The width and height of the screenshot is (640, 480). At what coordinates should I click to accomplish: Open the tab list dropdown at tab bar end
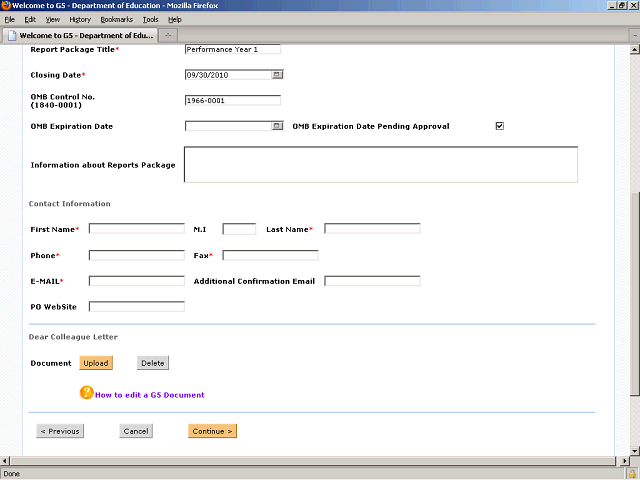(x=635, y=36)
